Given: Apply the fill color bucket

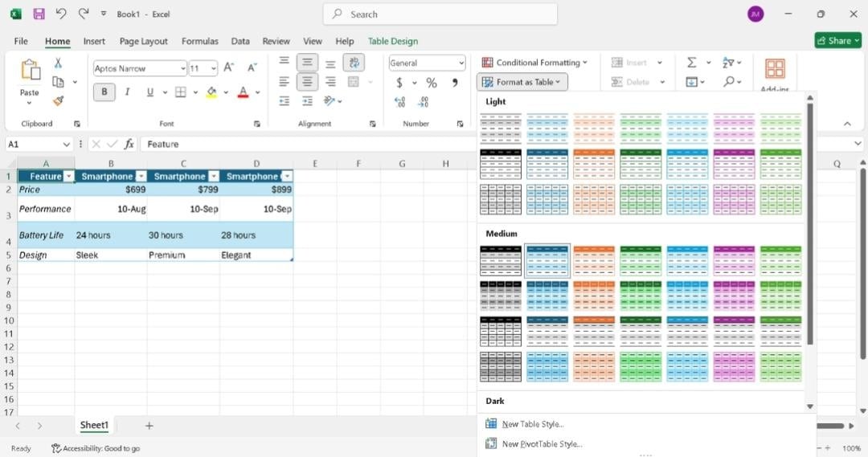Looking at the screenshot, I should click(211, 92).
